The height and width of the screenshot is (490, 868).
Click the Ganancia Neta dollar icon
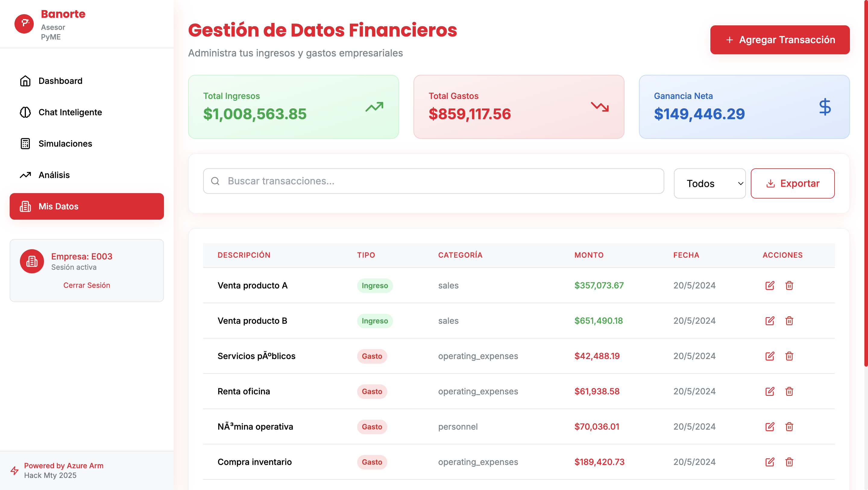tap(825, 107)
